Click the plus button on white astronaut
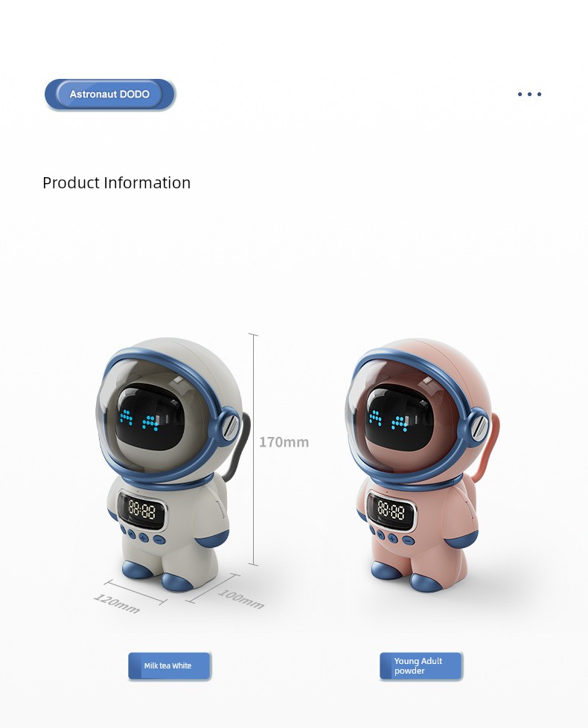Image resolution: width=588 pixels, height=728 pixels. click(144, 537)
